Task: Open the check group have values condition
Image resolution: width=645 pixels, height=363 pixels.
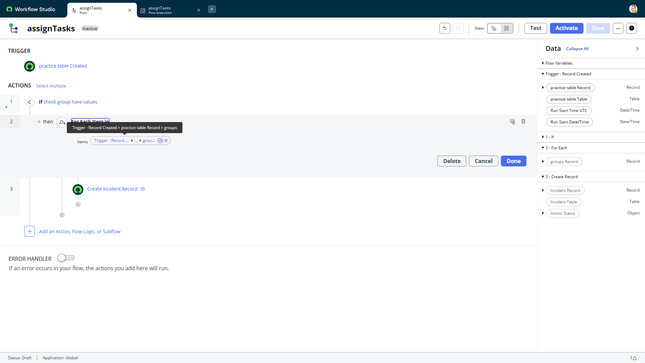Action: [70, 102]
